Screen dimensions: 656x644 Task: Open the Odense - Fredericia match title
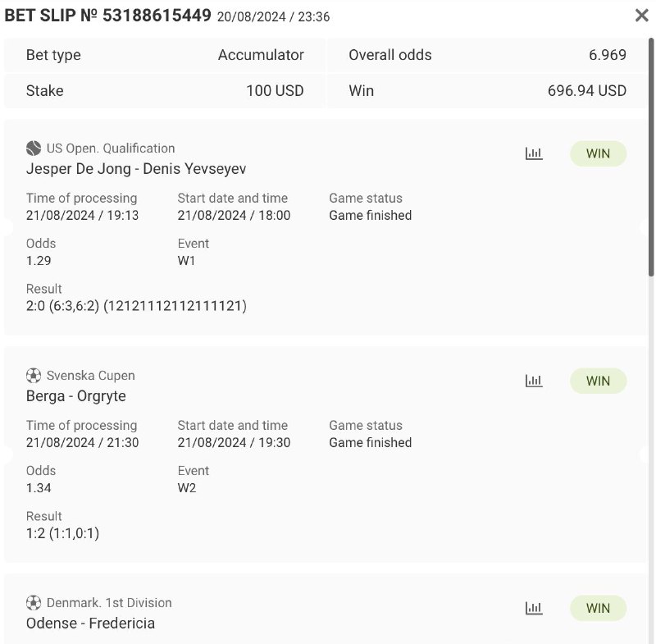click(x=90, y=623)
